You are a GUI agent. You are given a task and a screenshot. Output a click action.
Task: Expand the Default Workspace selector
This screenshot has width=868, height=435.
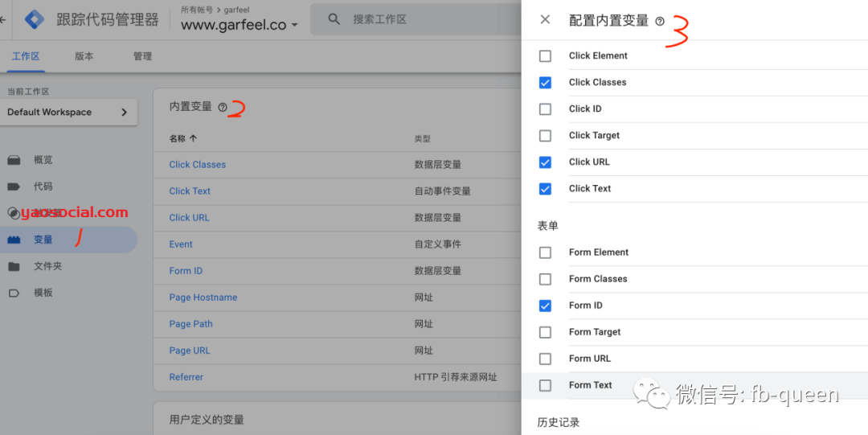tap(68, 112)
